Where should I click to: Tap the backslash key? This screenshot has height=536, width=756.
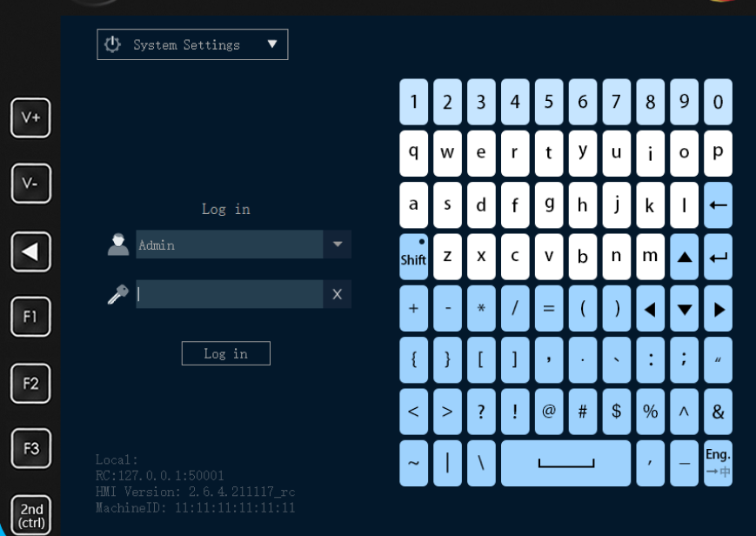coord(481,463)
